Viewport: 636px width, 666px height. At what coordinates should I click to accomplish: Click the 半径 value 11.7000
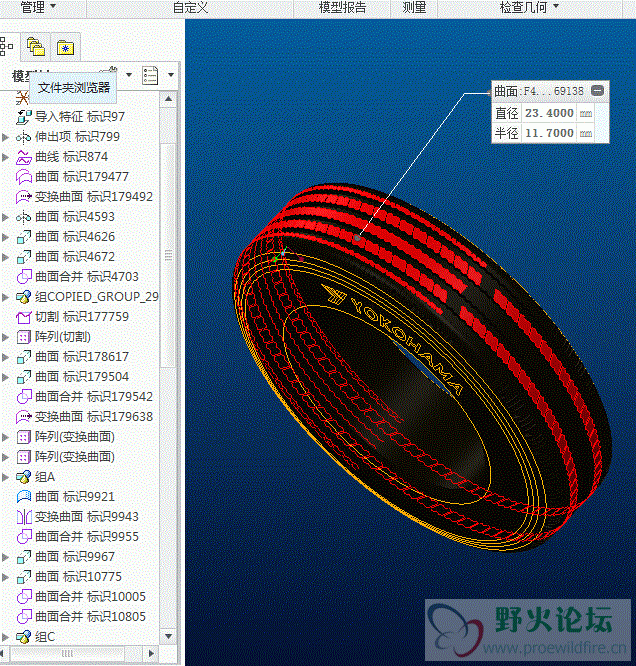click(x=549, y=133)
